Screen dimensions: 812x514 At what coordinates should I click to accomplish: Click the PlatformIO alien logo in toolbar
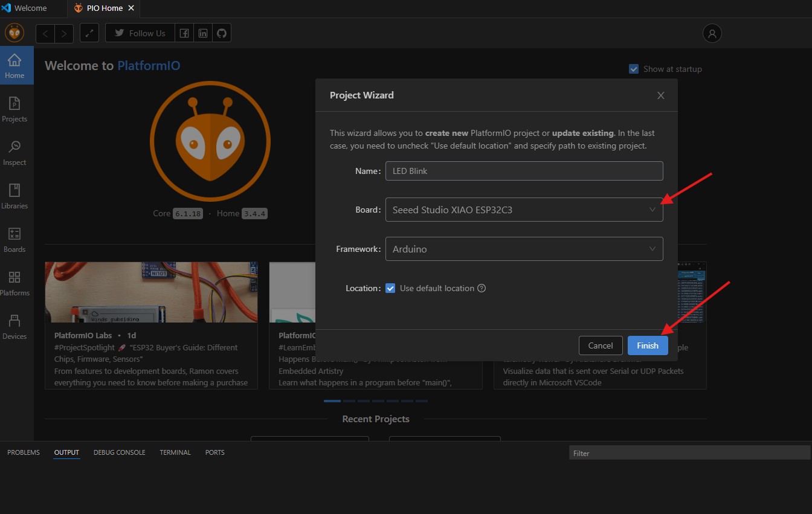[x=14, y=33]
